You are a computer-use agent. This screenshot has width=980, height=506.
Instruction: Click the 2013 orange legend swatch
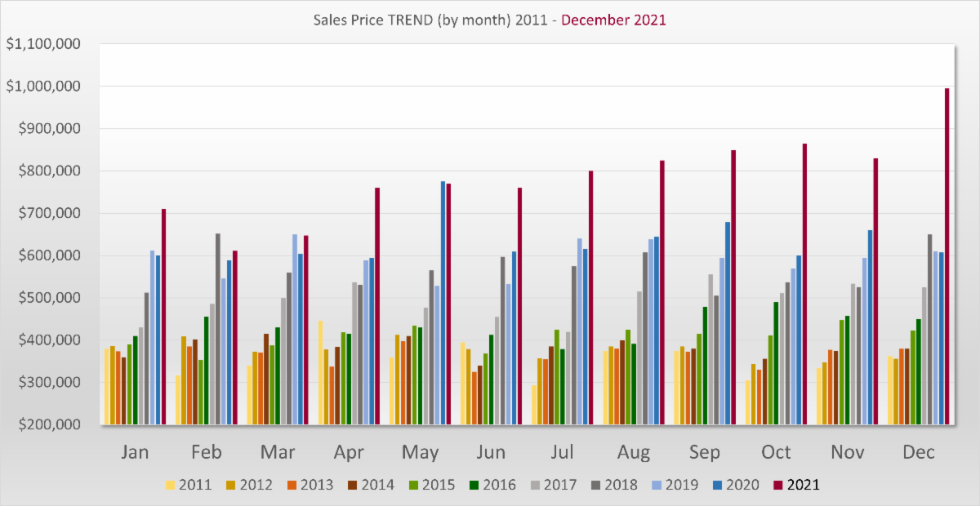tap(292, 485)
